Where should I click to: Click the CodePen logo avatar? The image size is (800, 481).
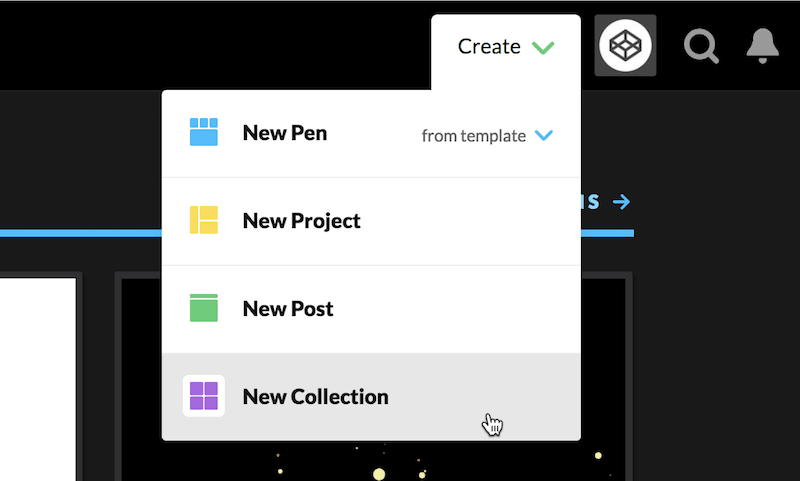(x=625, y=45)
